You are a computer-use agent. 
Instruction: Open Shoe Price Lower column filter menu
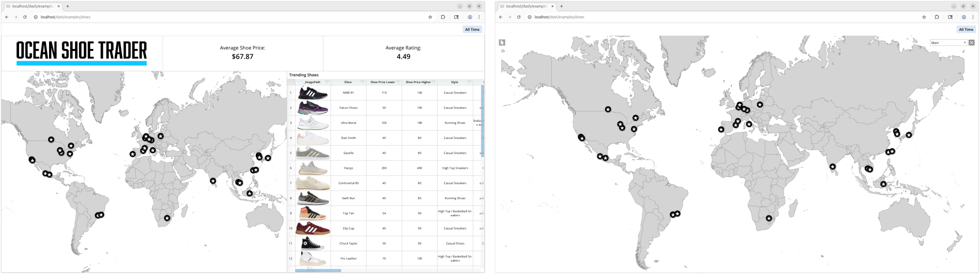[x=398, y=82]
